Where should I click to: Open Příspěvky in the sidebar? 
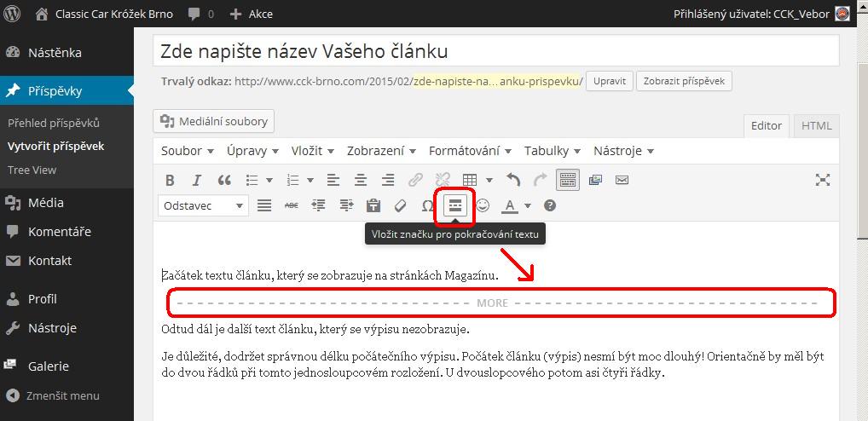coord(67,90)
